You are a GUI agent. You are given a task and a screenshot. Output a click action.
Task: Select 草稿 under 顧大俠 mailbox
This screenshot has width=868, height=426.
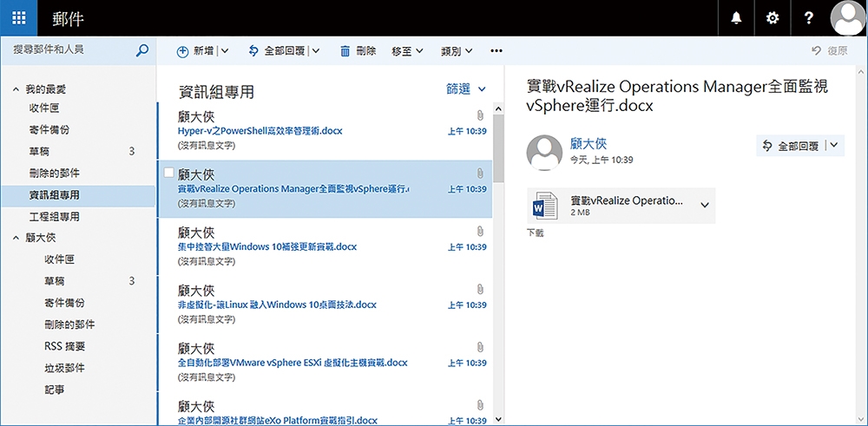(54, 280)
